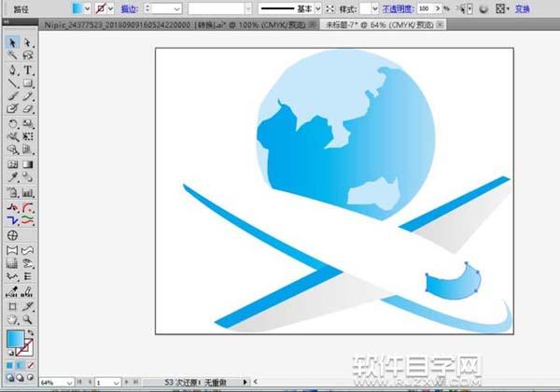This screenshot has width=560, height=392.
Task: Select the Magic Wand tool
Action: [x=12, y=55]
